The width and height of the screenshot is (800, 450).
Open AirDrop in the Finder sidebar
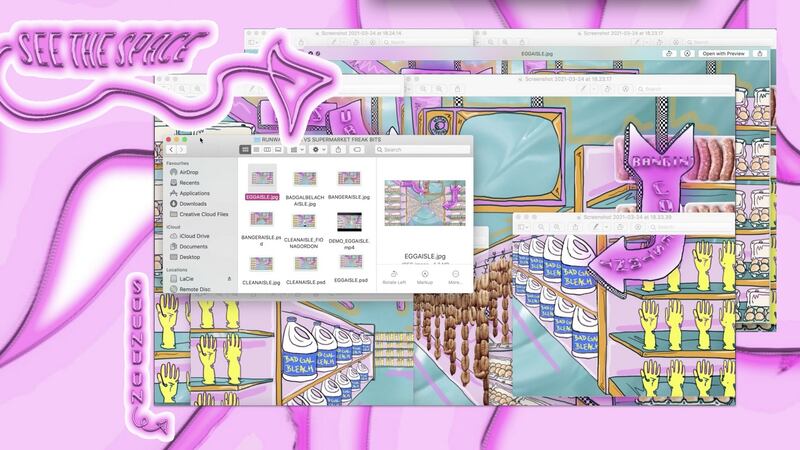[188, 172]
